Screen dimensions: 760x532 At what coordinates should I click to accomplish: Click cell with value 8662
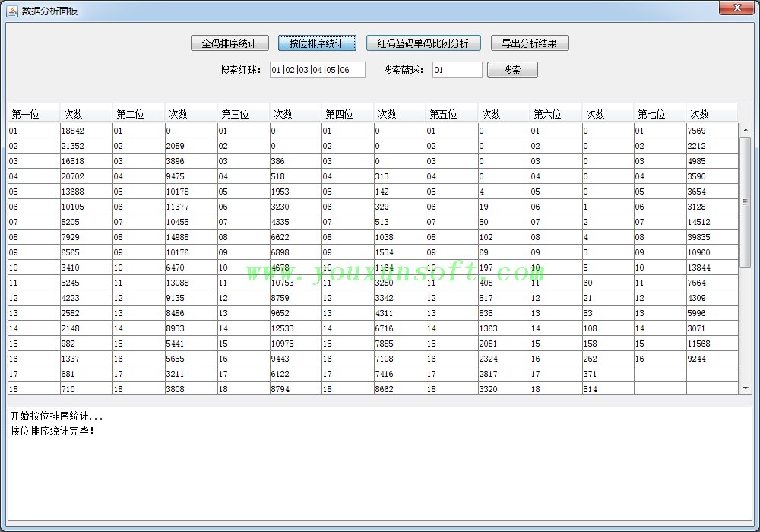pyautogui.click(x=400, y=388)
